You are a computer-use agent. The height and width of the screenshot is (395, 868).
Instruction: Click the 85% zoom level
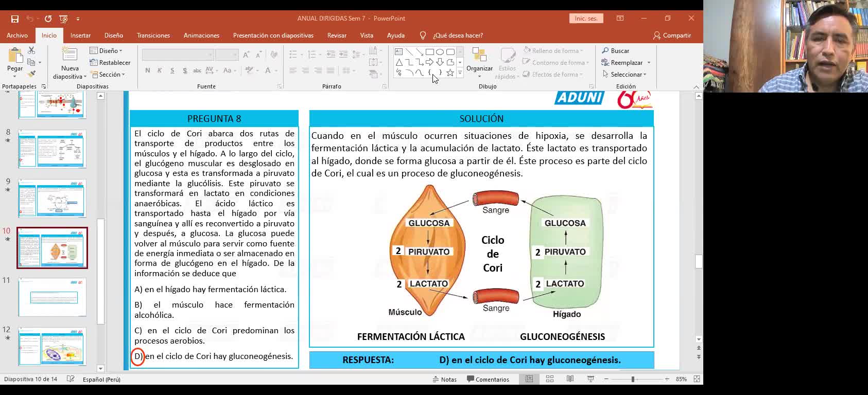681,379
